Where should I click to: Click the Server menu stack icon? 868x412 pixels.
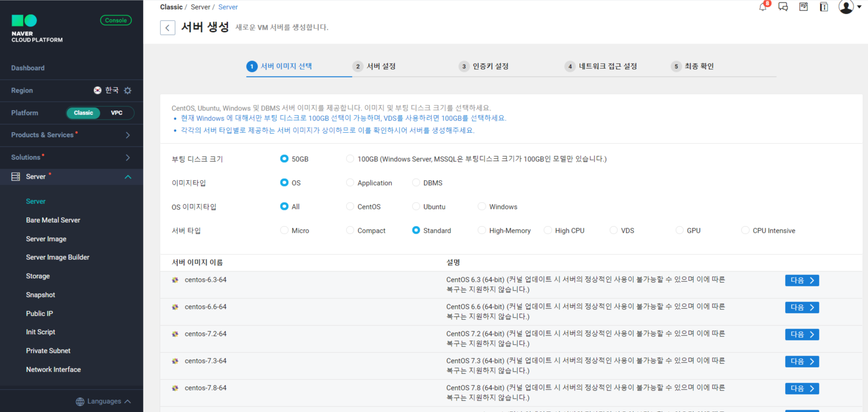(x=16, y=176)
